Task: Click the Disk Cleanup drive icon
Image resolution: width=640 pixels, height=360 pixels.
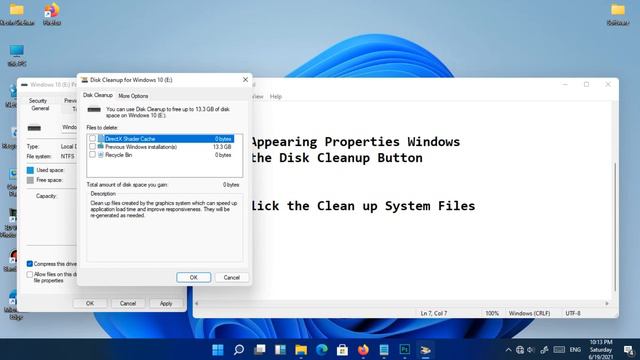Action: [x=94, y=110]
